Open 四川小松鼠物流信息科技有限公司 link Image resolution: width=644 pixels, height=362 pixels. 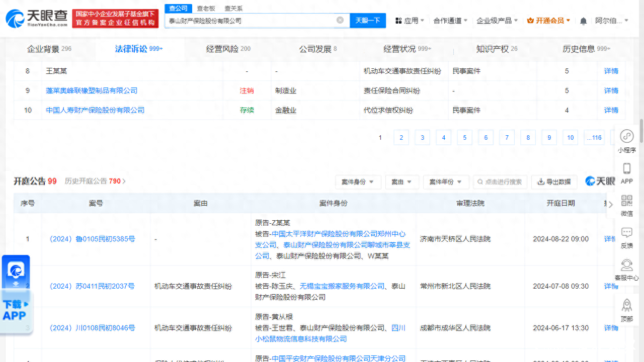(331, 333)
